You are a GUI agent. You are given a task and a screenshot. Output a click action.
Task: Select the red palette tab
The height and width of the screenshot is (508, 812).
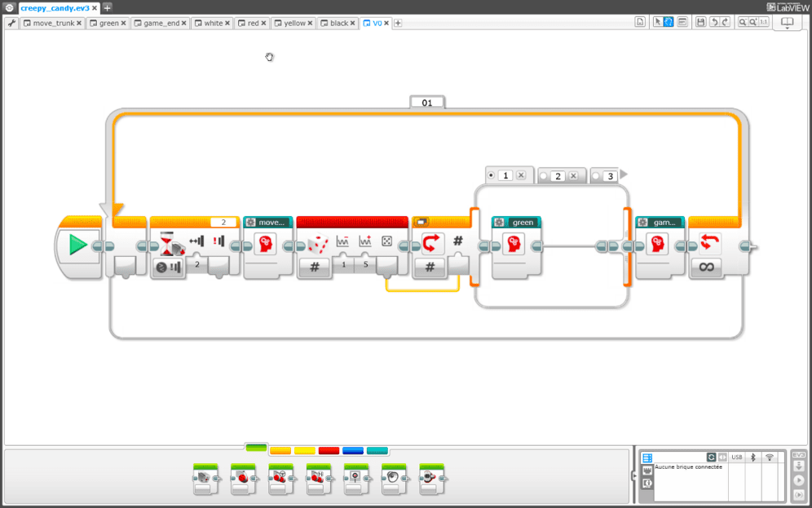tap(329, 449)
